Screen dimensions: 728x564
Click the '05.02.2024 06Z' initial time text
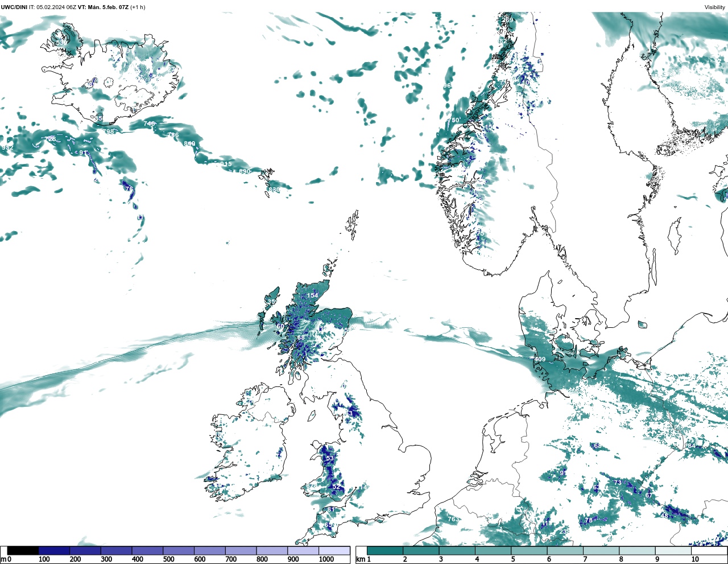coord(56,7)
